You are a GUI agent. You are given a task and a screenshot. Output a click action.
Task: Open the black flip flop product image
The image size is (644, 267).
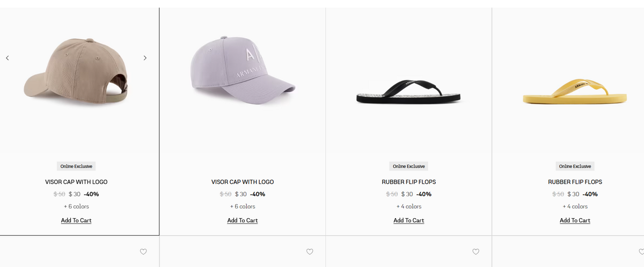[x=408, y=92]
